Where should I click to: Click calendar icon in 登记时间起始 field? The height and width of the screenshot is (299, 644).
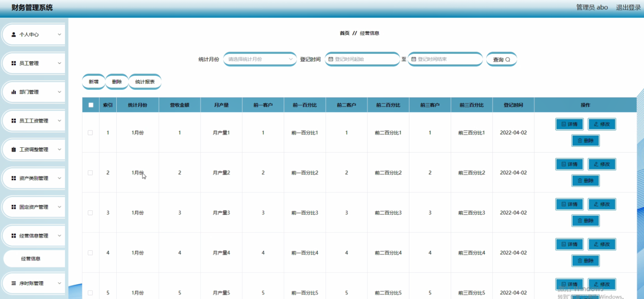click(x=331, y=59)
